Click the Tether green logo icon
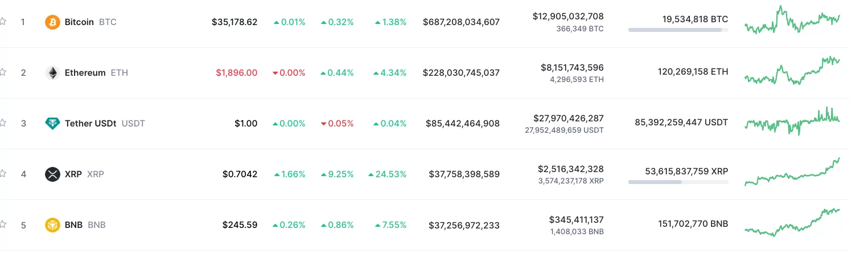This screenshot has height=253, width=868. click(52, 124)
